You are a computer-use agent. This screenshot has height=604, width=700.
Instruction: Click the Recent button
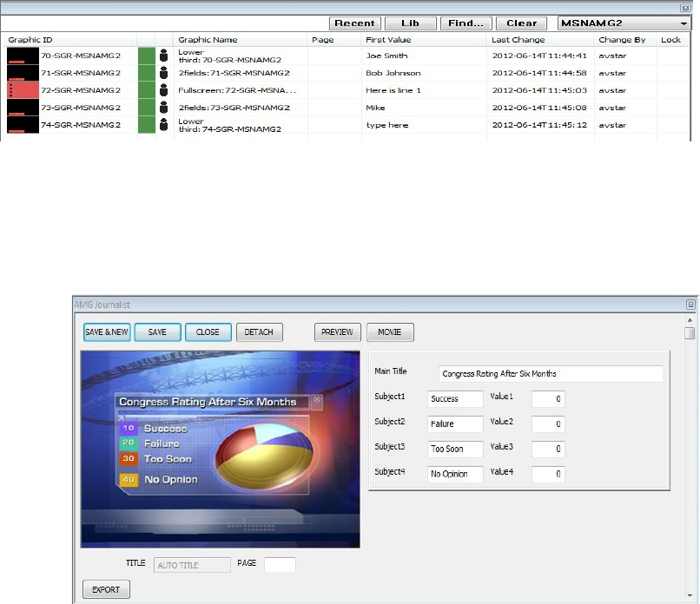coord(355,23)
